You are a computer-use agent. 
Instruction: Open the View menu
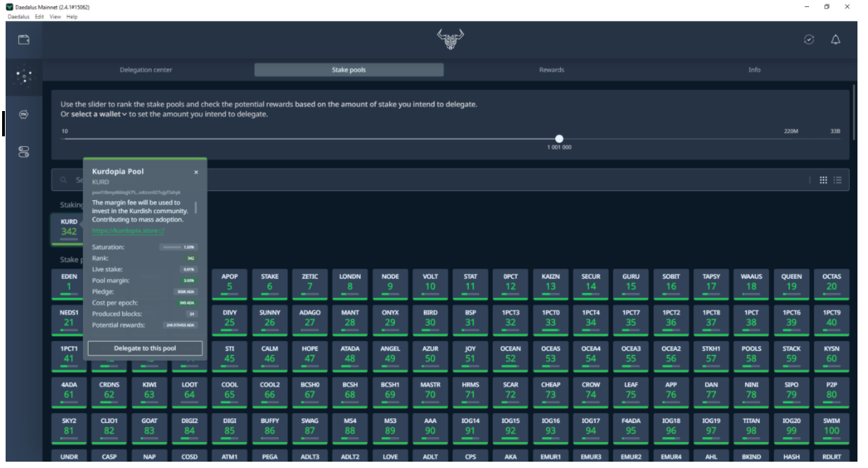[56, 17]
